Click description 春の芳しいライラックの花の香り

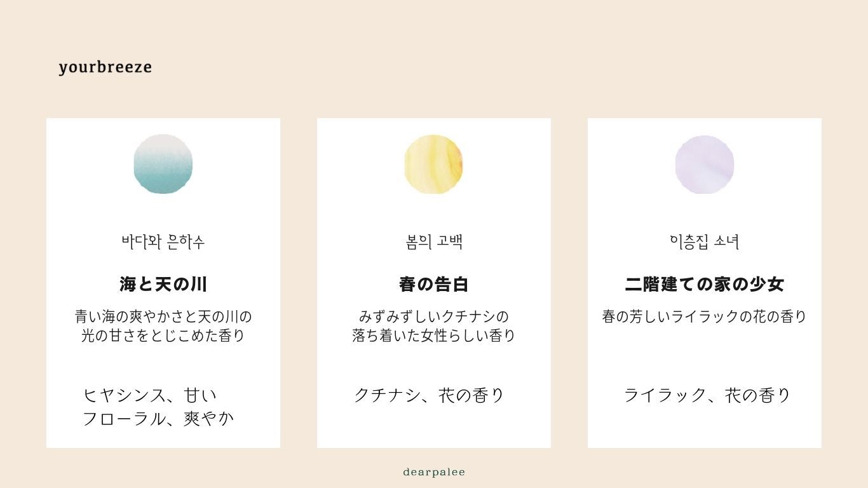[x=705, y=316]
